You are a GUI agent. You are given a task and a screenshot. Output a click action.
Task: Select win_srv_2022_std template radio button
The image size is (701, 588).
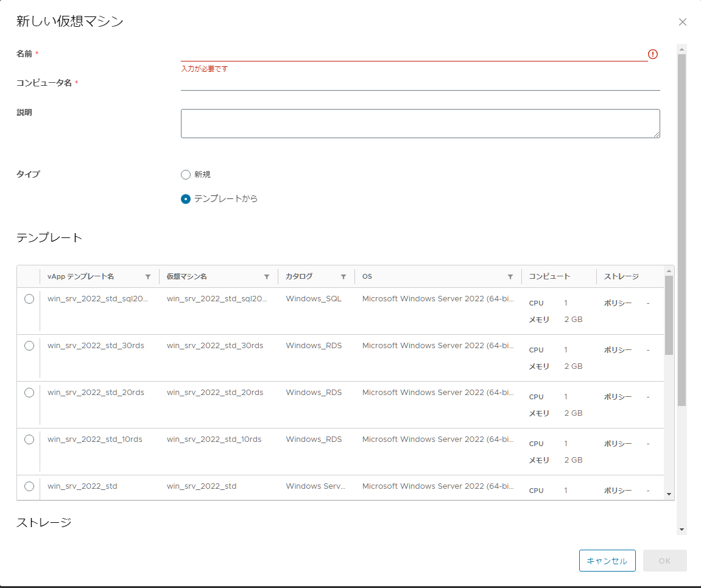click(x=29, y=486)
